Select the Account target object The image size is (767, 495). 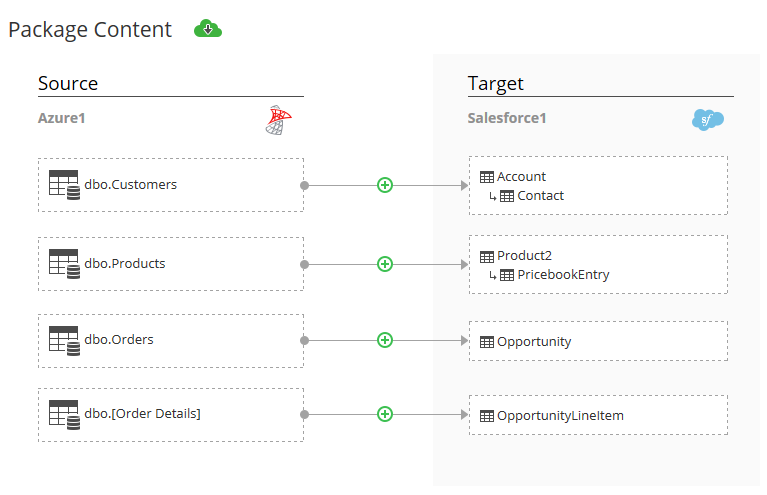pos(521,177)
